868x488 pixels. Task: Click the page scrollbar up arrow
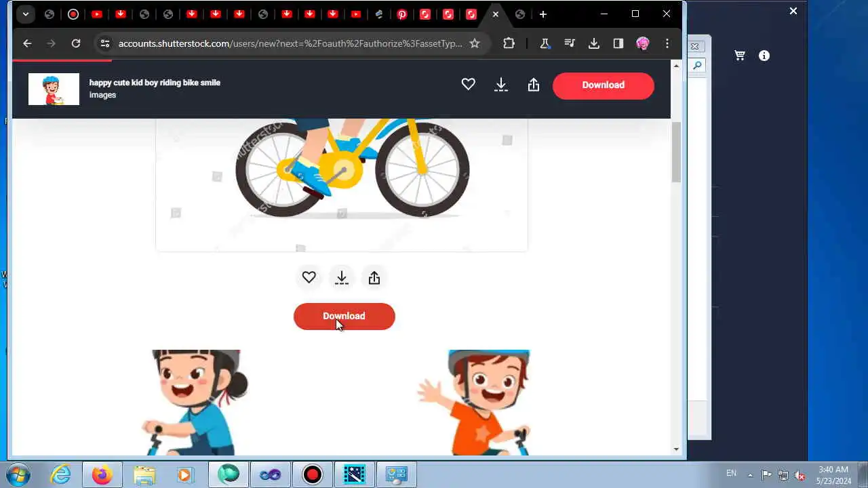(x=676, y=66)
